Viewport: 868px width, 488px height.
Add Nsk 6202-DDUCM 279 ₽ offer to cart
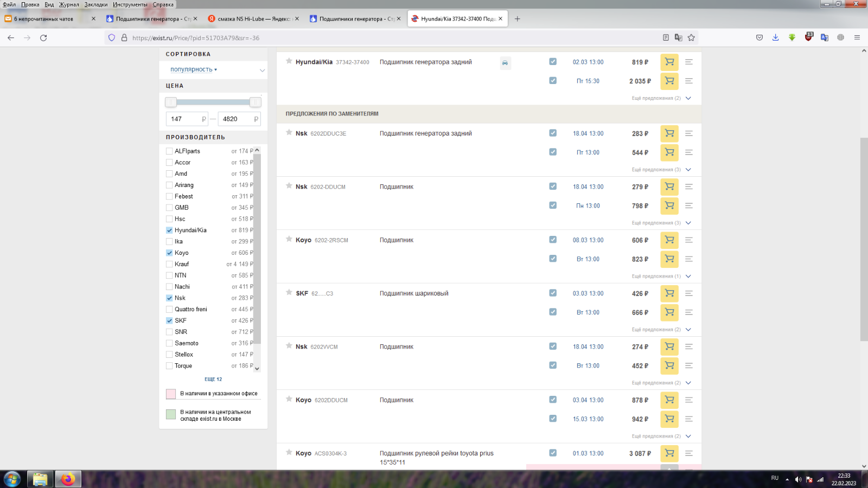[x=669, y=187]
